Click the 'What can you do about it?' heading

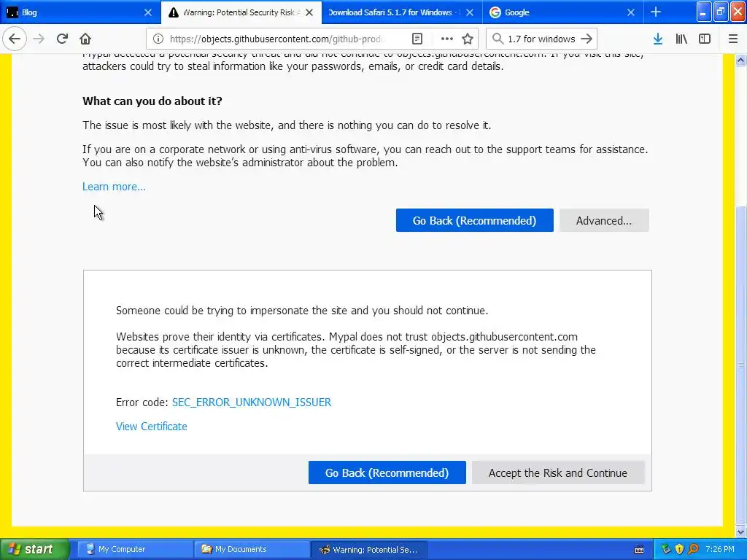pyautogui.click(x=152, y=101)
